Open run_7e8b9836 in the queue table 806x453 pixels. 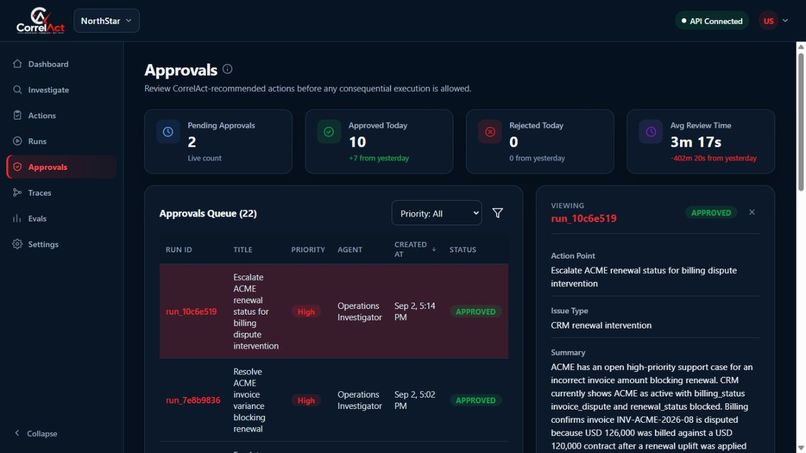pyautogui.click(x=193, y=400)
